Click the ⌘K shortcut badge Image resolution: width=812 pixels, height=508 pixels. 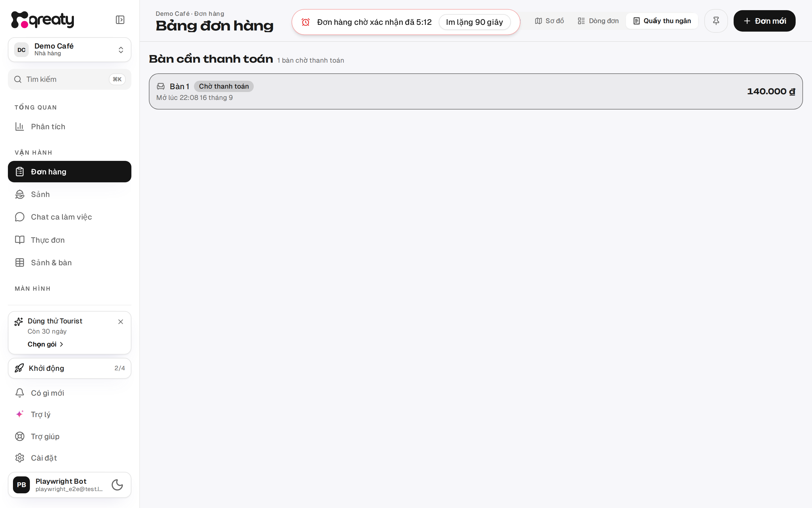tap(117, 79)
